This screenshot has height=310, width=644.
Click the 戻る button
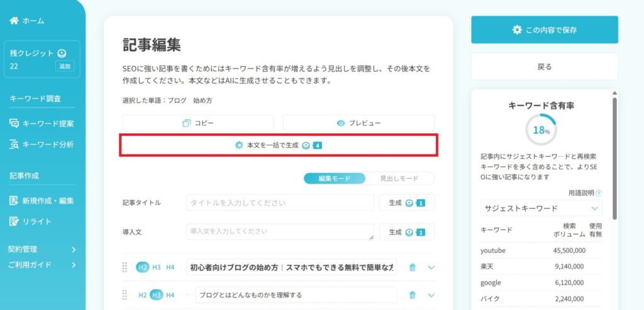[x=545, y=67]
